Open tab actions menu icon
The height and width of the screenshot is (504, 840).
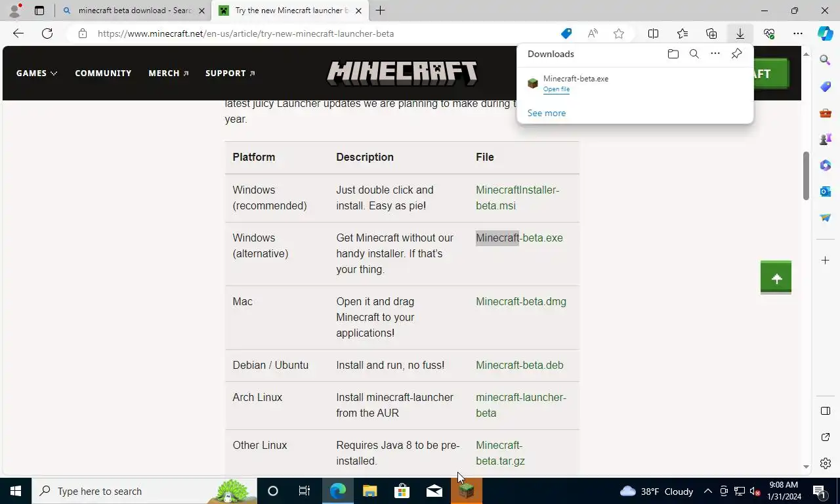(39, 10)
